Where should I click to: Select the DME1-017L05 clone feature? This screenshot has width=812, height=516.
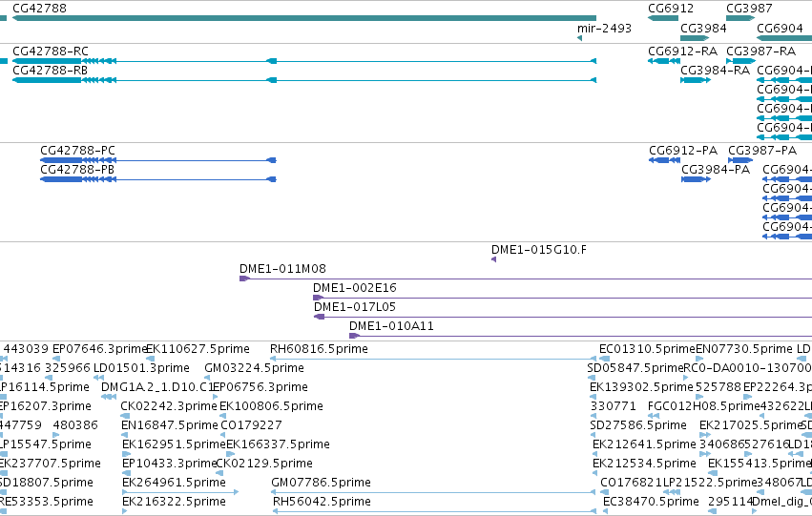pos(563,317)
